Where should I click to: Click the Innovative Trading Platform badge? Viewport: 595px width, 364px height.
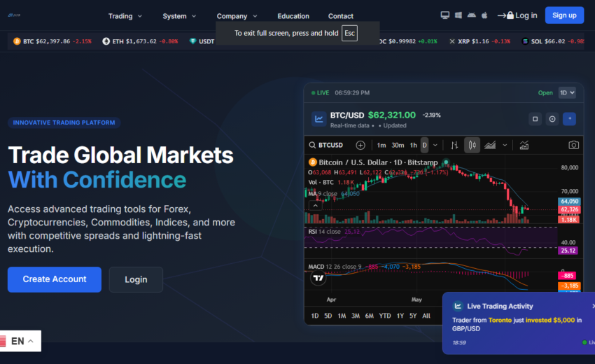pos(64,122)
